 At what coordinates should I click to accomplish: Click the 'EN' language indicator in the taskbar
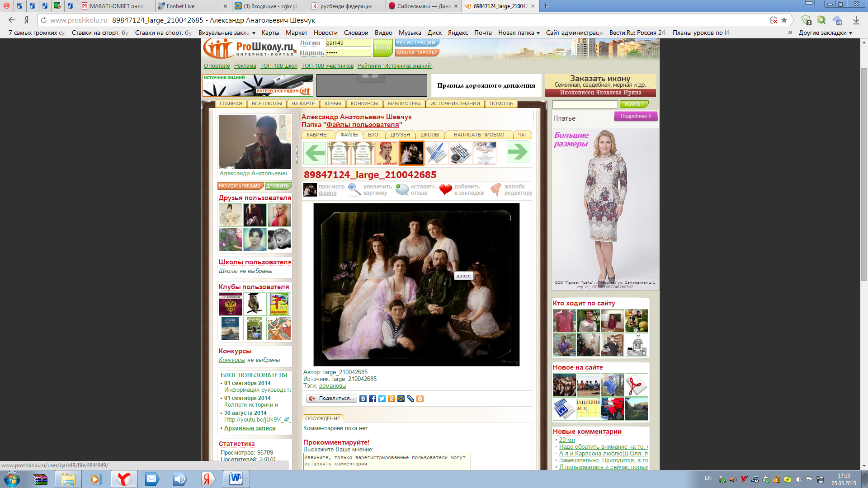(708, 478)
